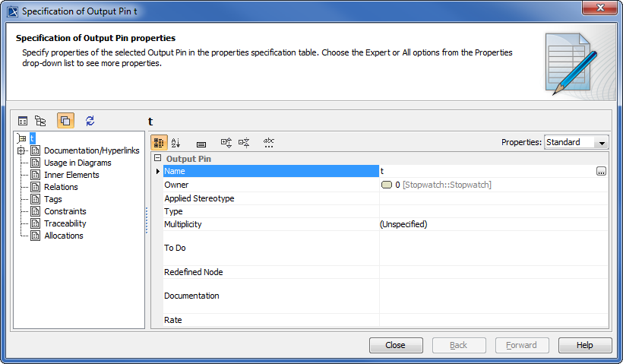623x364 pixels.
Task: Click the Help button
Action: [585, 345]
